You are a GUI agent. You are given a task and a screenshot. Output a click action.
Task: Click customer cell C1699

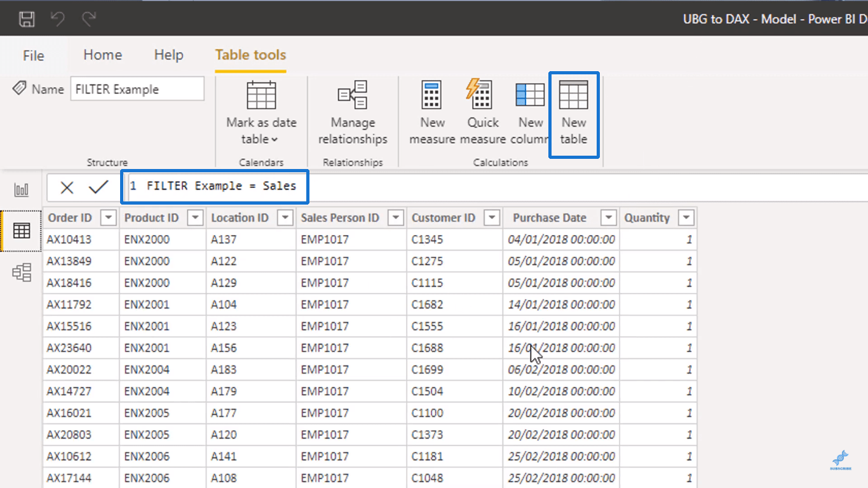[455, 369]
